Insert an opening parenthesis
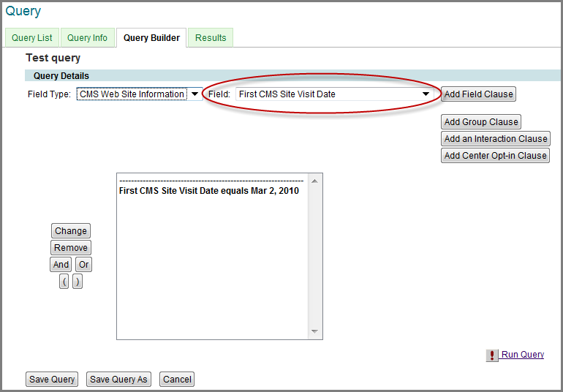Screen dimensions: 563x392 point(64,282)
